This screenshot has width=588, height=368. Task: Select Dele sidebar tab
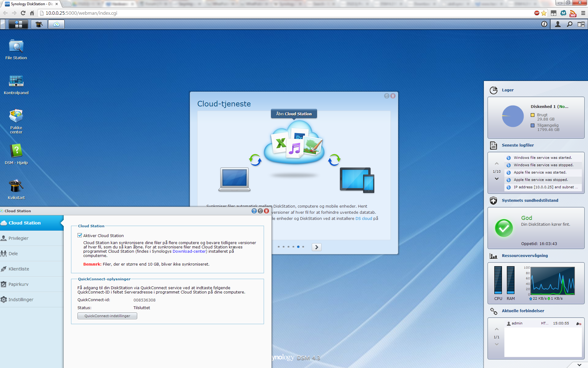pos(32,254)
